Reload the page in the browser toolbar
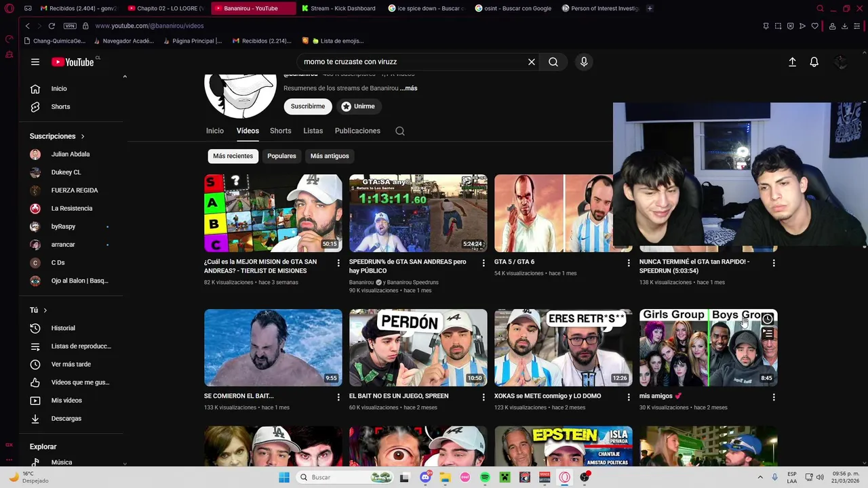 coord(52,26)
